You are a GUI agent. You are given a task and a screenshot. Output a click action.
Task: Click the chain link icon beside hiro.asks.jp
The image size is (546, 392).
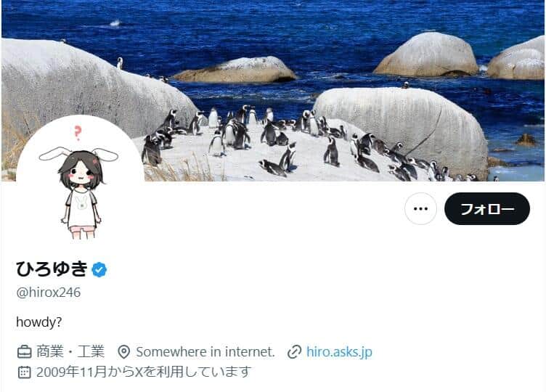(294, 352)
